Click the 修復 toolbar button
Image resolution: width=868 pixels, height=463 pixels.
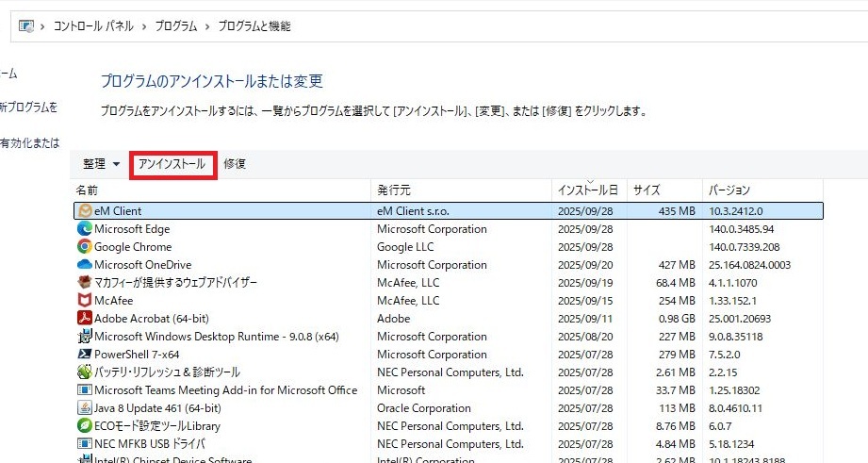235,164
